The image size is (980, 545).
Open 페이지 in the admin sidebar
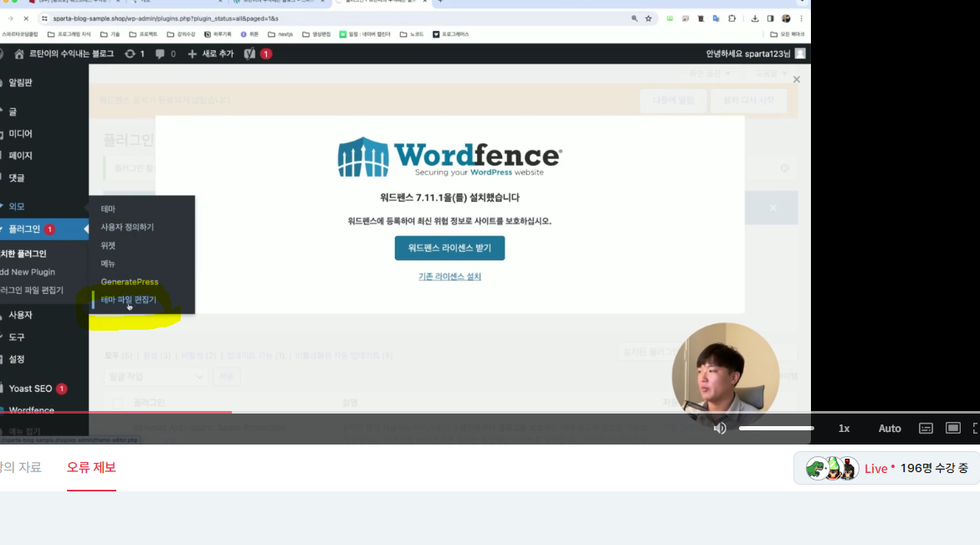[20, 156]
